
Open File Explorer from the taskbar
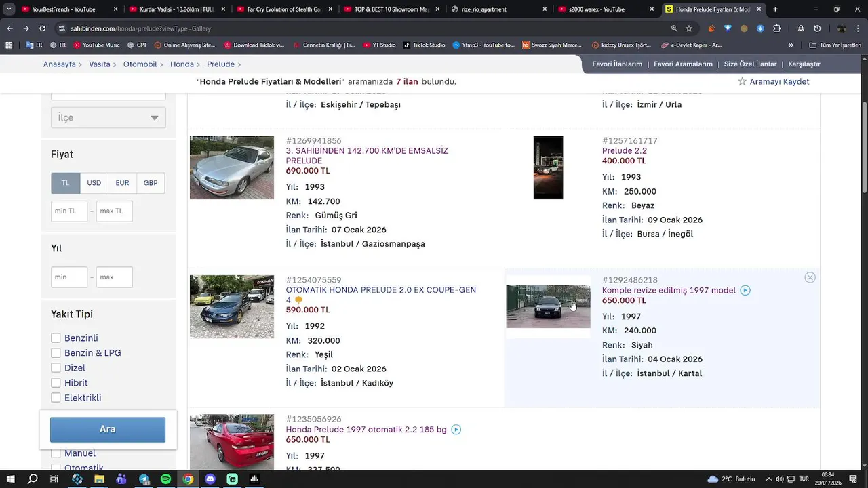point(99,479)
